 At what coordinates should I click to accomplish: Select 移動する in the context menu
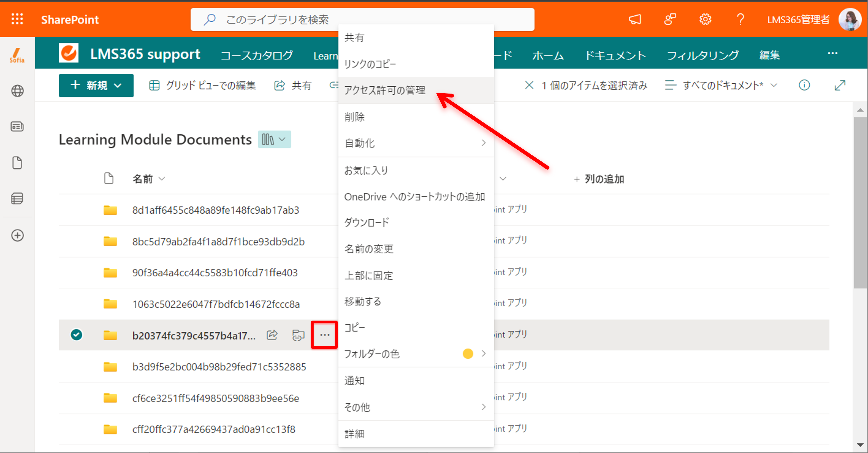tap(416, 301)
